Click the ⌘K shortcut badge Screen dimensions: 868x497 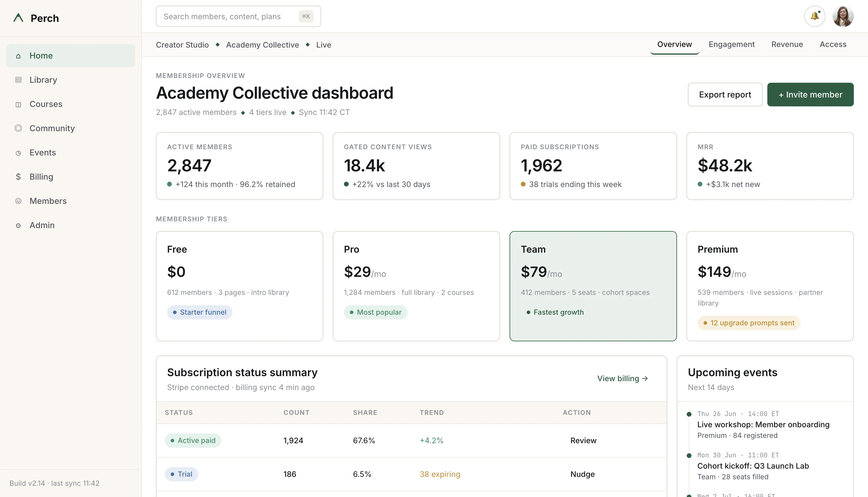306,16
